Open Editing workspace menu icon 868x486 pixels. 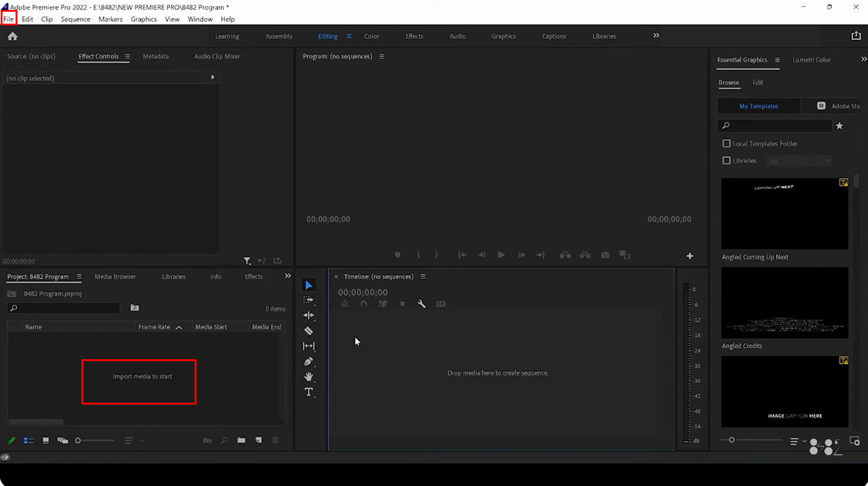[349, 36]
